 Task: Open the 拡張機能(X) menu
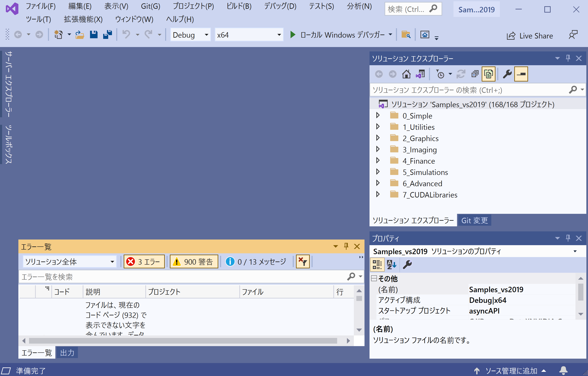(x=83, y=19)
